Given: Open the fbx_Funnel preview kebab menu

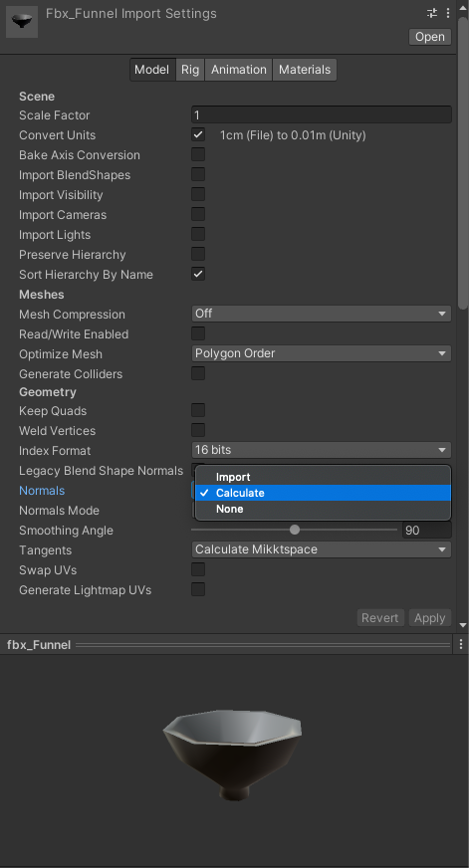Looking at the screenshot, I should [461, 644].
